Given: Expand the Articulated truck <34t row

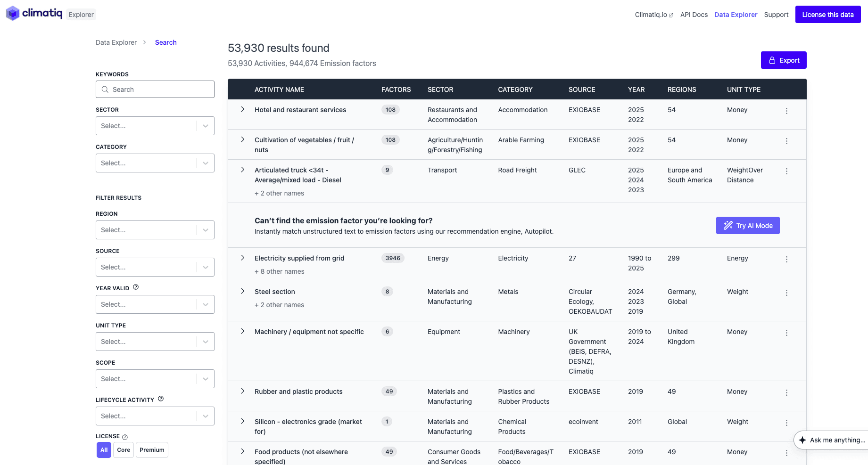Looking at the screenshot, I should pyautogui.click(x=243, y=170).
